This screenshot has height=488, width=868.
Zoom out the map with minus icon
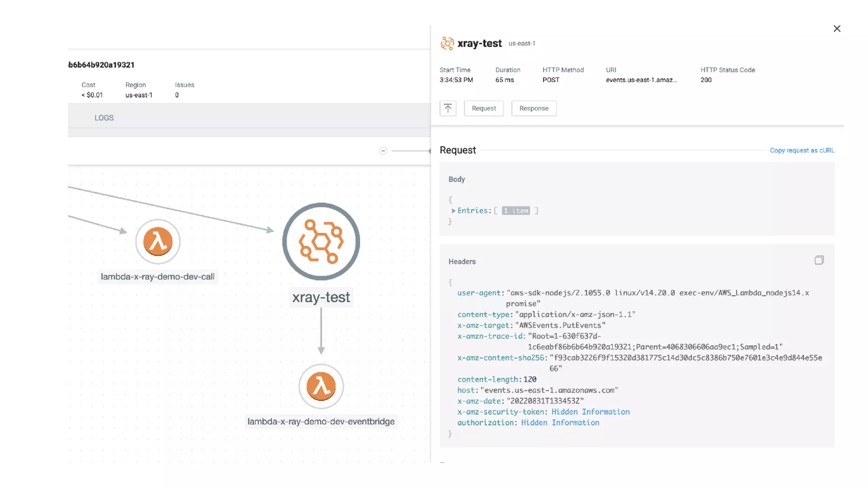(383, 151)
